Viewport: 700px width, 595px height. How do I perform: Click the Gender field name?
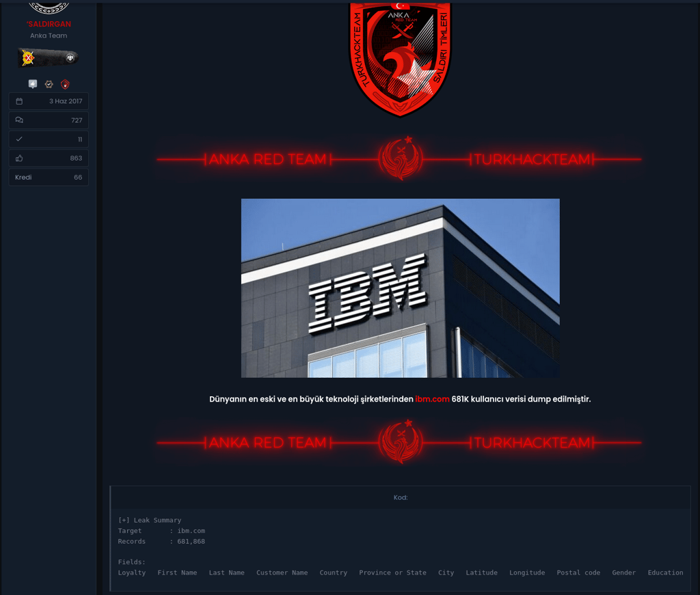click(624, 572)
